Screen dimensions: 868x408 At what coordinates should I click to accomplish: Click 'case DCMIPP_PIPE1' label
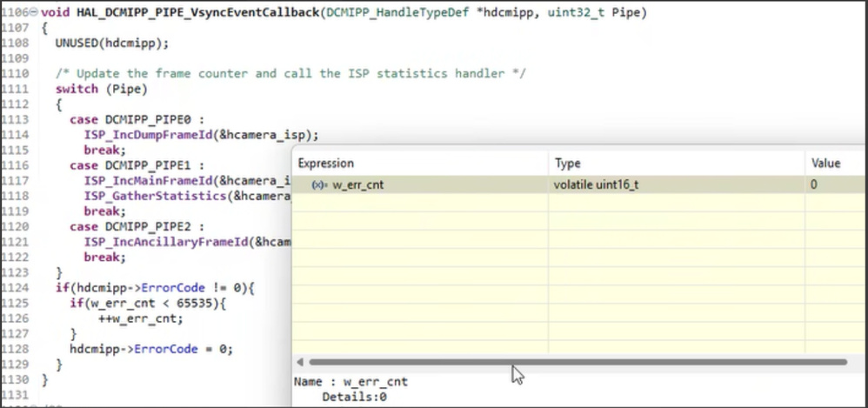(137, 165)
